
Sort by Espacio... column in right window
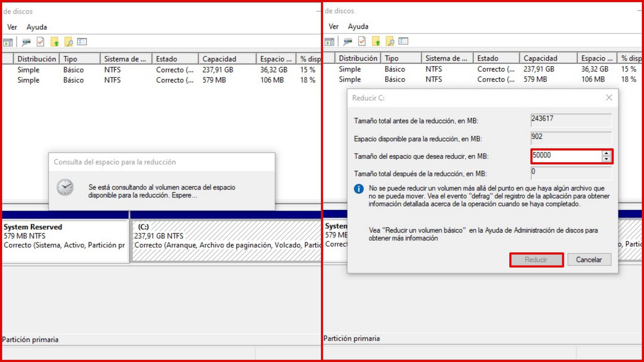598,58
